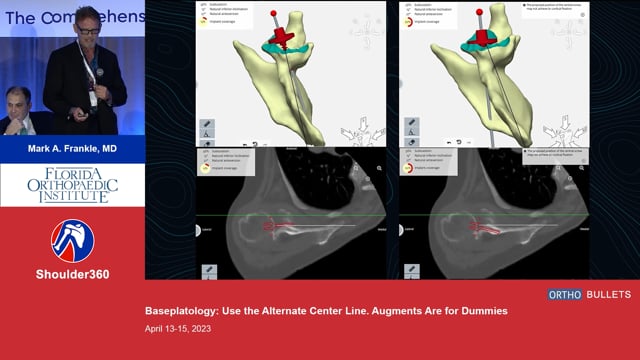
Task: Click the lateral half-circle handle in bottom-left CT view
Action: pyautogui.click(x=198, y=230)
